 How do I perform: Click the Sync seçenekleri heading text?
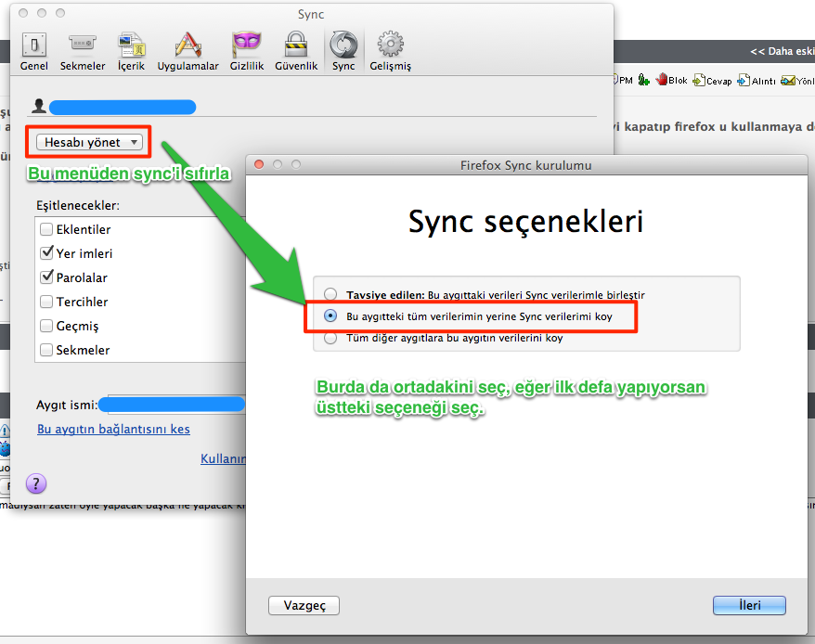coord(525,222)
